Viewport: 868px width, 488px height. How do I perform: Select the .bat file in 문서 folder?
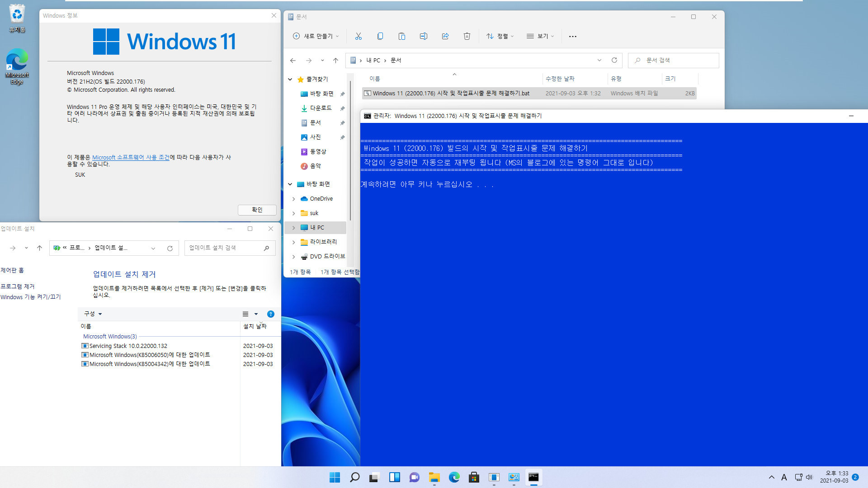click(x=529, y=94)
